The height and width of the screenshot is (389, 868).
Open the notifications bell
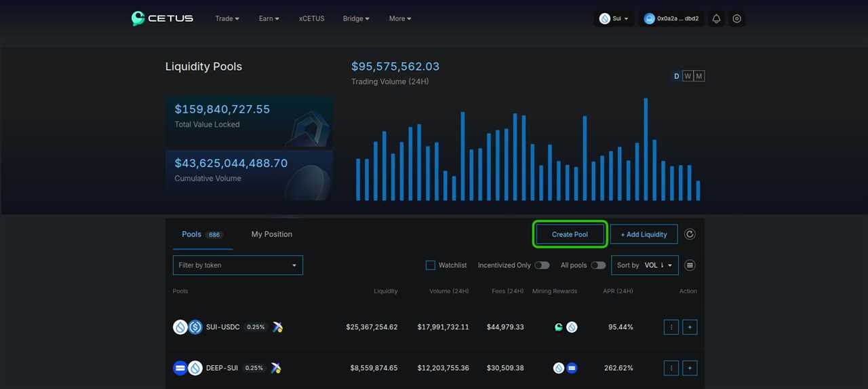[716, 19]
